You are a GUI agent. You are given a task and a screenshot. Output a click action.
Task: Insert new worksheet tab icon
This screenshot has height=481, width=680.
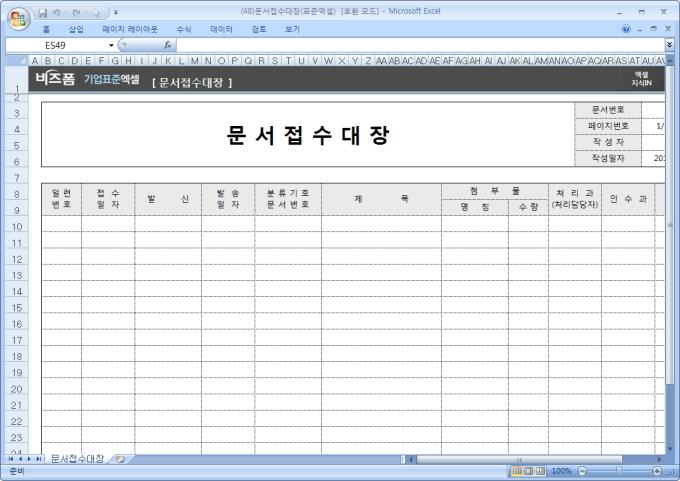click(x=120, y=459)
